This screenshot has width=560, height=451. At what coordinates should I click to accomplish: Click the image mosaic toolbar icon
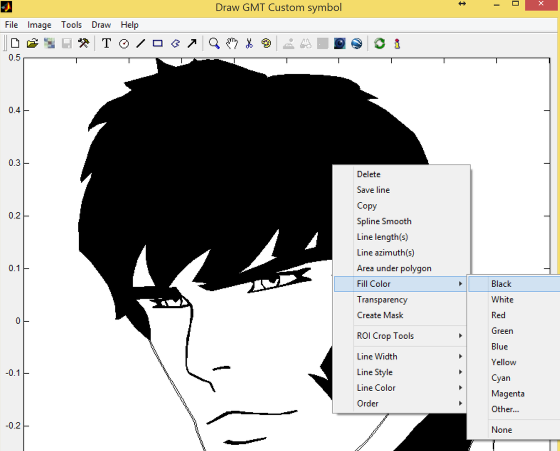click(49, 44)
